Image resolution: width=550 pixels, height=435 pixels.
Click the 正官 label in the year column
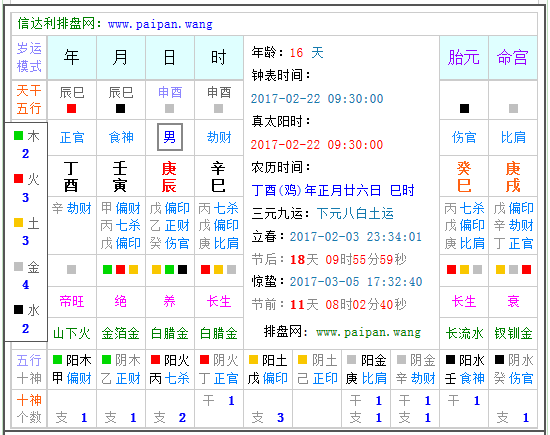pos(72,137)
